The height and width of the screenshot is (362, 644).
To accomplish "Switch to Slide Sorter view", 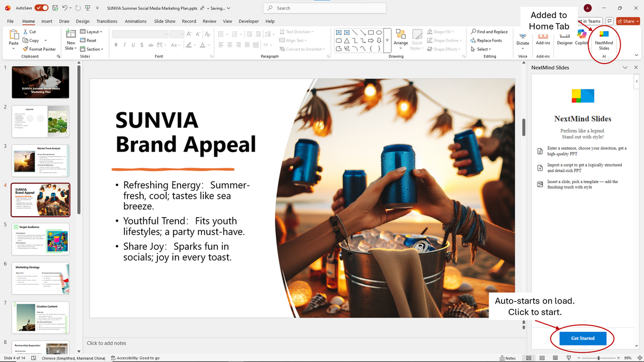I will [541, 358].
